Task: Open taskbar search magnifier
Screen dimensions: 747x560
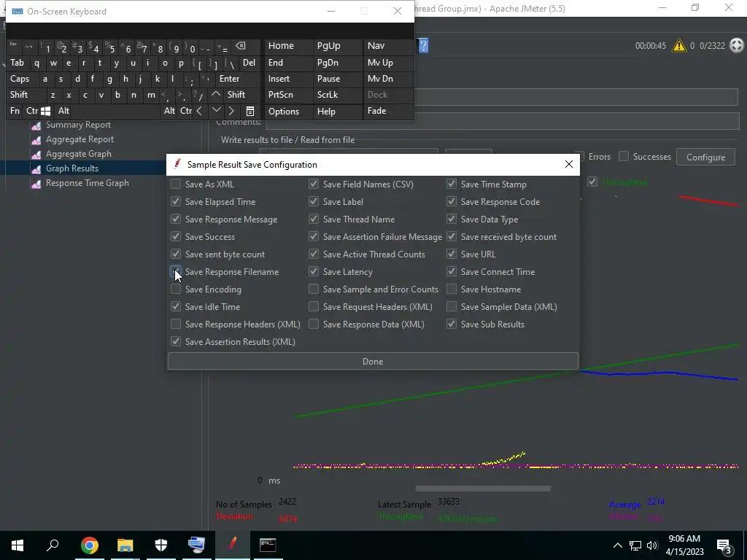Action: (53, 545)
